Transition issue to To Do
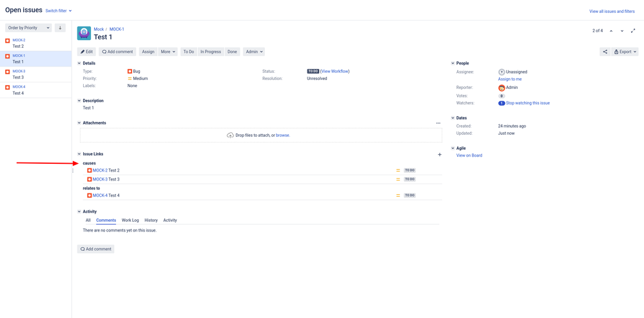 188,52
